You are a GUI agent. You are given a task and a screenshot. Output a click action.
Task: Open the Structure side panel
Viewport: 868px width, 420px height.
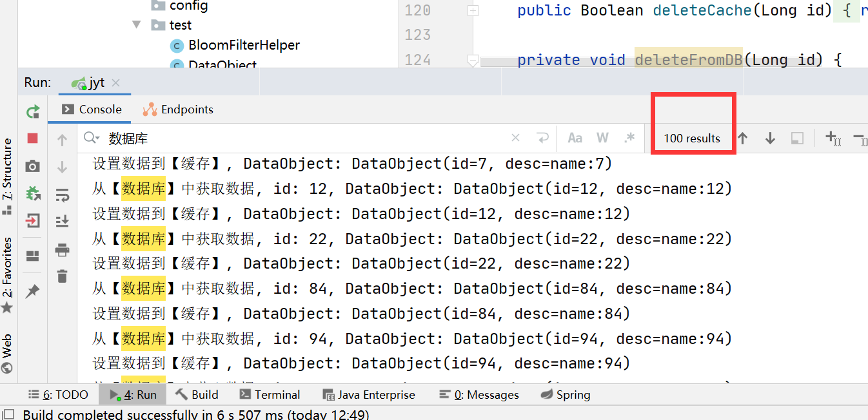coord(7,176)
